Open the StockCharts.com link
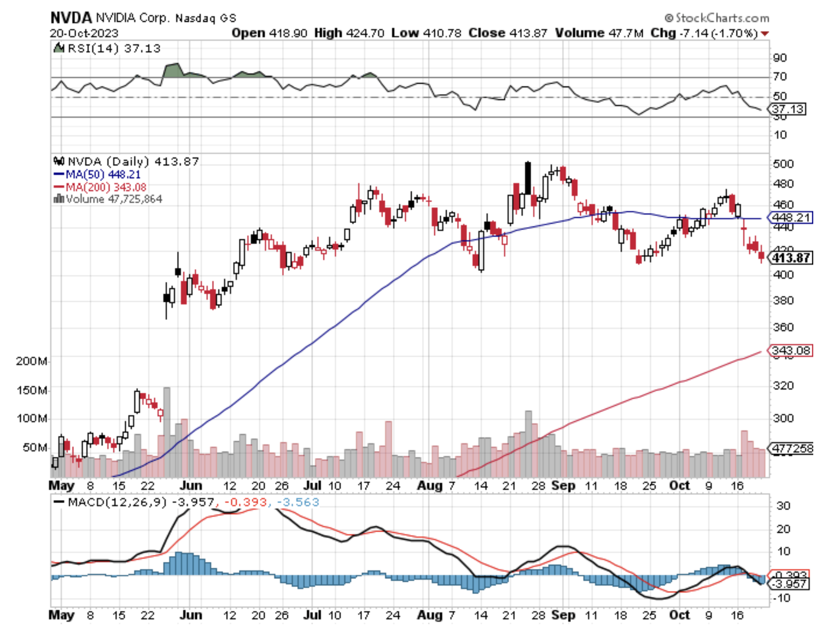 tap(717, 18)
